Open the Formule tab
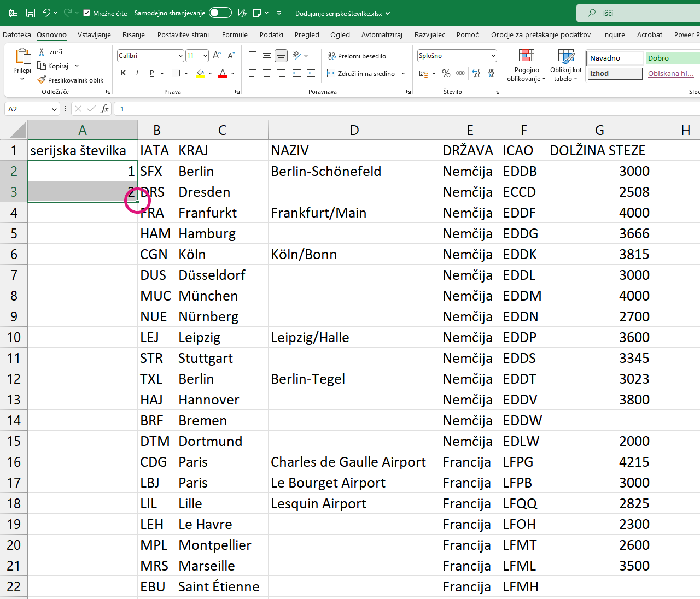700x599 pixels. [x=235, y=34]
